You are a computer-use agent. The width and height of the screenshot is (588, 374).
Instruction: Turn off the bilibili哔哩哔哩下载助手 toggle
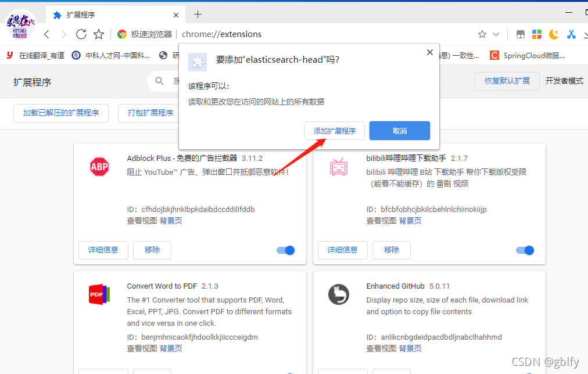coord(525,250)
